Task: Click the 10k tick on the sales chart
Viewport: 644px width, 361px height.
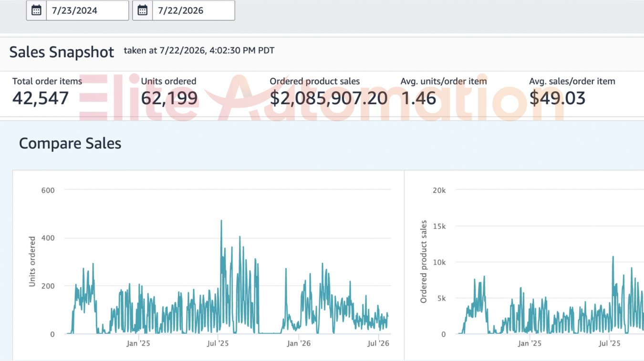Action: pyautogui.click(x=439, y=262)
